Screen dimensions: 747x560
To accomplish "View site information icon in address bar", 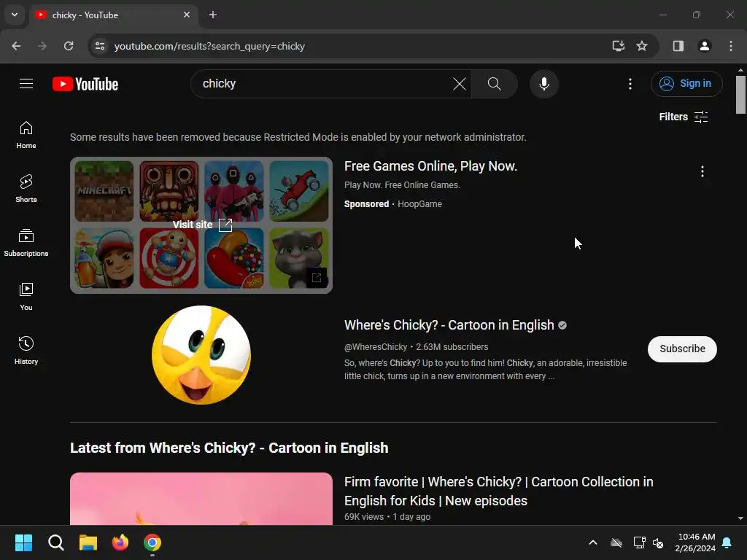I will tap(99, 46).
